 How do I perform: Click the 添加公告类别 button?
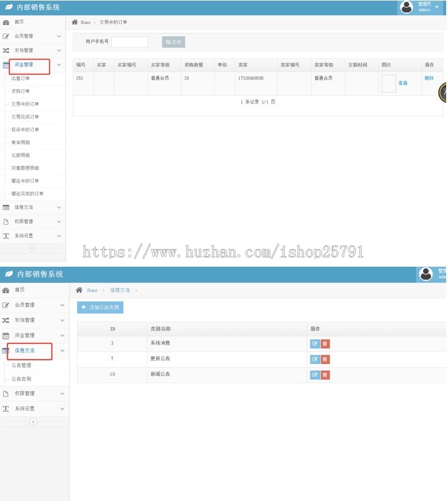(100, 307)
